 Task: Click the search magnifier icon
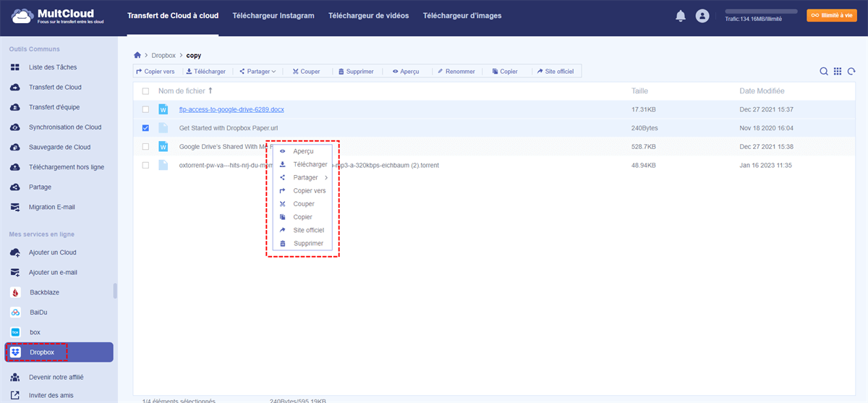pyautogui.click(x=823, y=71)
